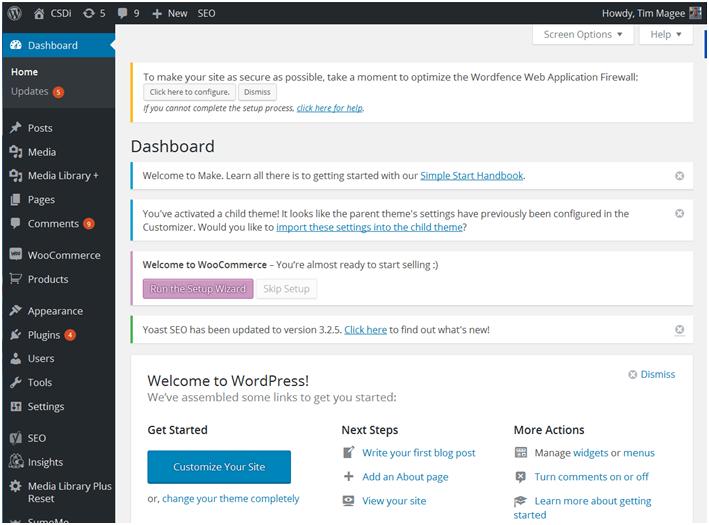Select Home under Dashboard submenu
Viewport: 709px width, 525px height.
click(x=24, y=72)
